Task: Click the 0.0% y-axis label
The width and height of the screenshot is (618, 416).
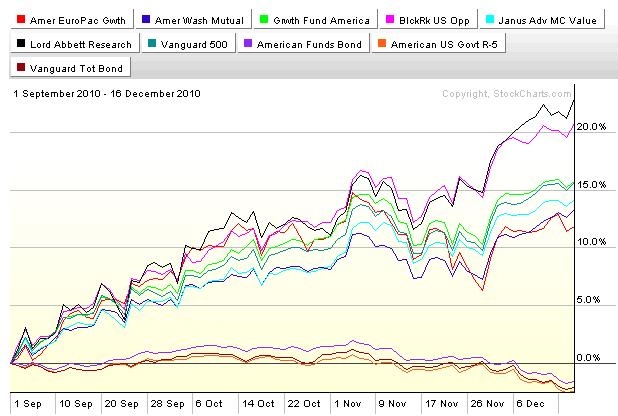Action: [x=588, y=358]
